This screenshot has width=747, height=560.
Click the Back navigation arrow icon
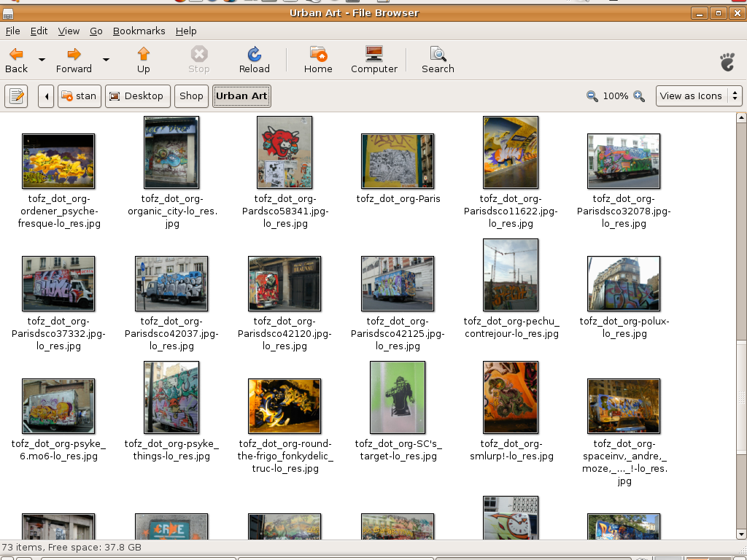pyautogui.click(x=16, y=55)
